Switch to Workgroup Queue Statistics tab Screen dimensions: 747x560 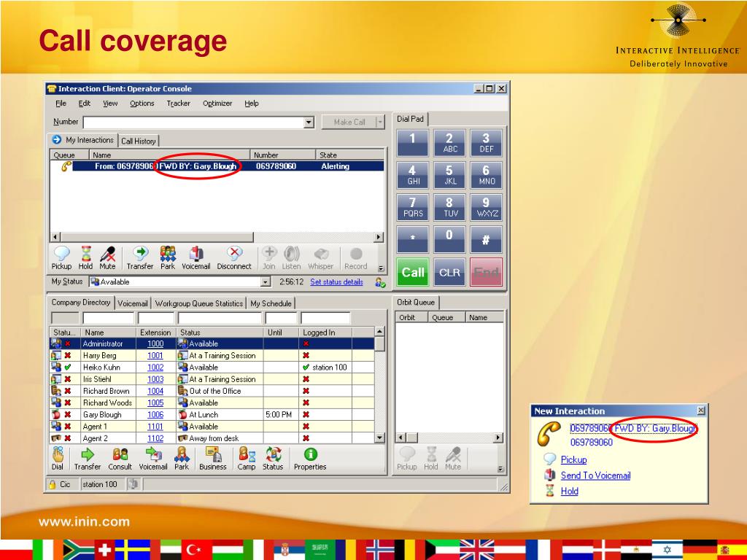[199, 303]
